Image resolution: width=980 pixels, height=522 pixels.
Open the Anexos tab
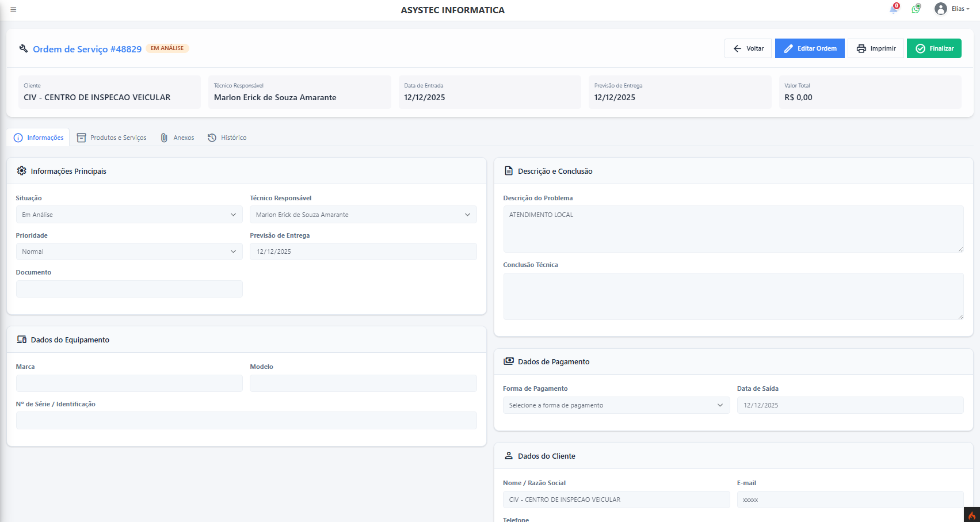(x=177, y=138)
